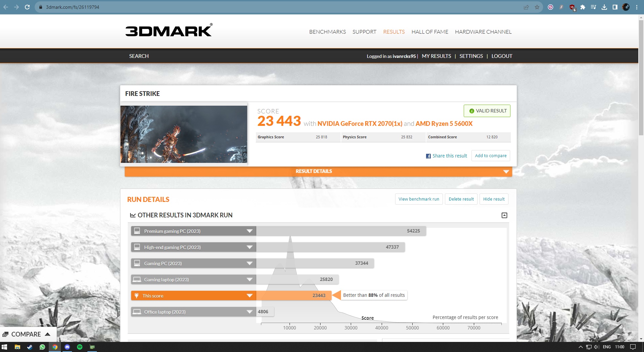The width and height of the screenshot is (644, 352).
Task: Open File Explorer from the taskbar
Action: (x=17, y=347)
